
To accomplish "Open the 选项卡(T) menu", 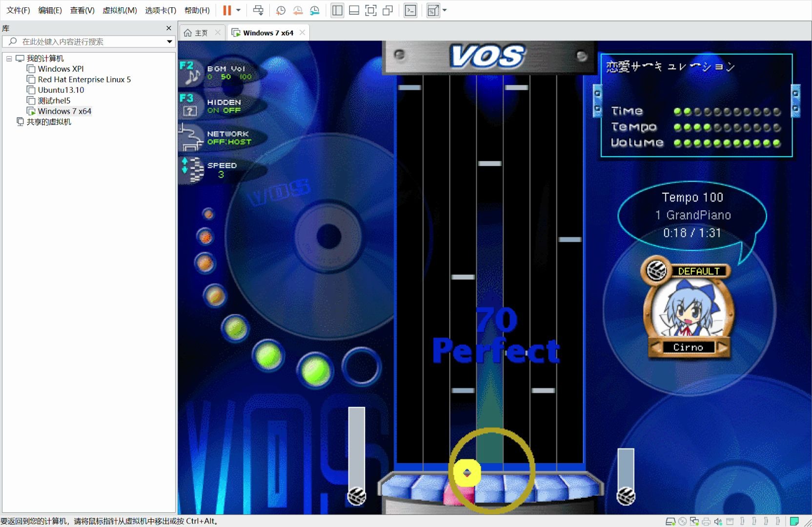I will (x=161, y=10).
